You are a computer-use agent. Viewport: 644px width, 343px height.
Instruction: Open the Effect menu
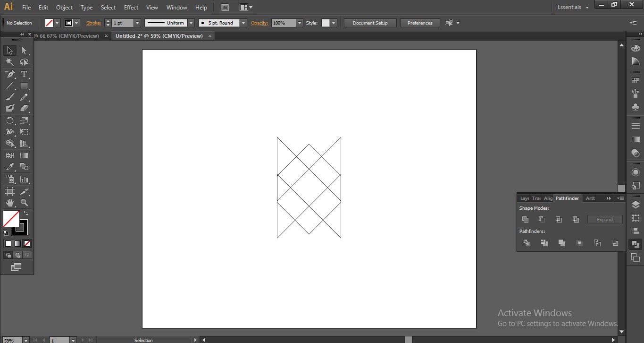coord(131,7)
